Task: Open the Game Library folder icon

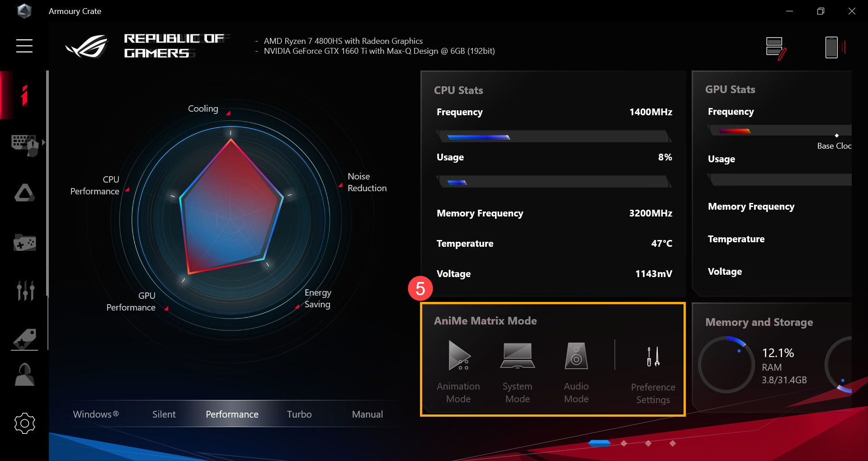Action: coord(24,242)
